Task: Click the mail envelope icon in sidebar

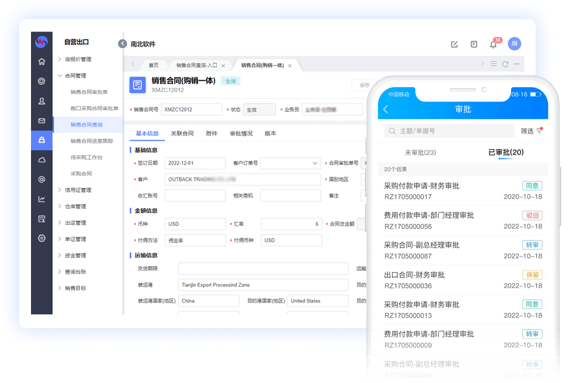Action: tap(42, 121)
